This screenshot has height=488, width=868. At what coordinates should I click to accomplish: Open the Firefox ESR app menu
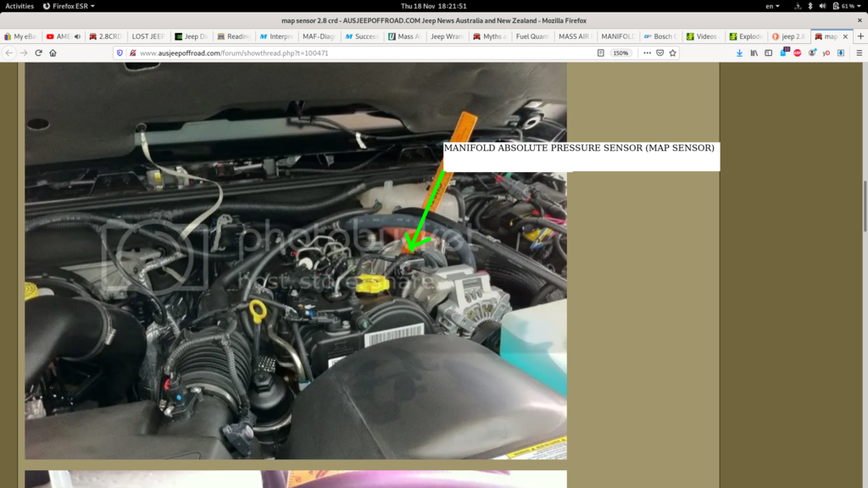coord(69,6)
